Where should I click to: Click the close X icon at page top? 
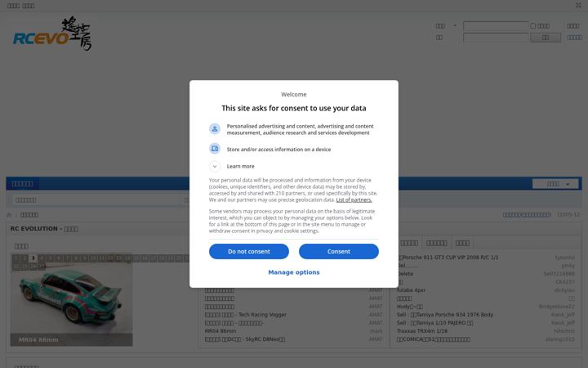pos(578,5)
